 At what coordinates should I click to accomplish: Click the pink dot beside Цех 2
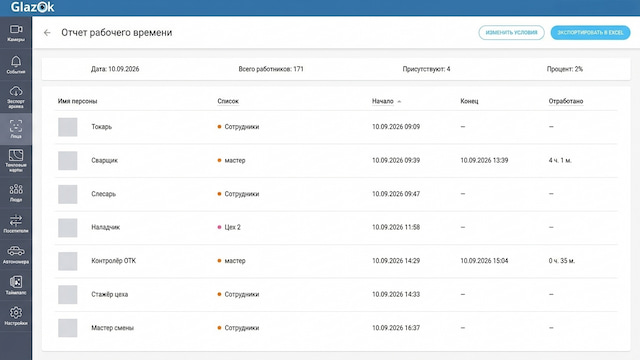[219, 227]
